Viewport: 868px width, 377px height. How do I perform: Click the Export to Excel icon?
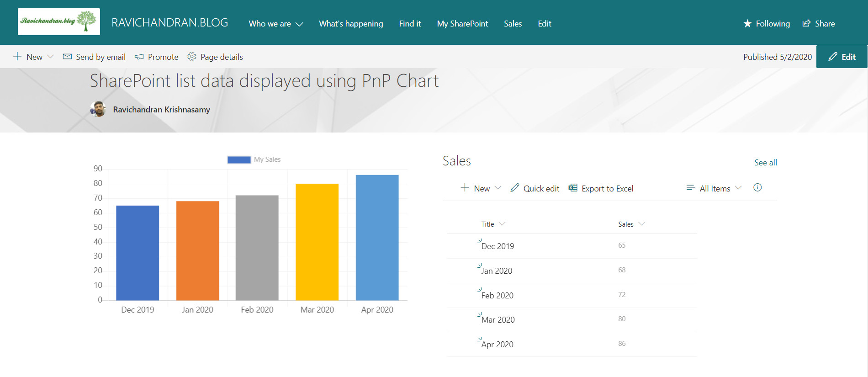tap(572, 188)
